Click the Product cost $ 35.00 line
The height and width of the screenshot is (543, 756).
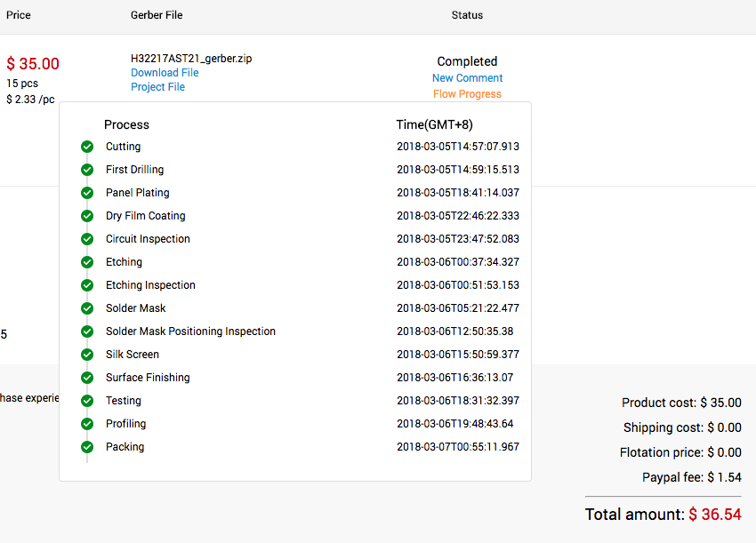point(682,403)
